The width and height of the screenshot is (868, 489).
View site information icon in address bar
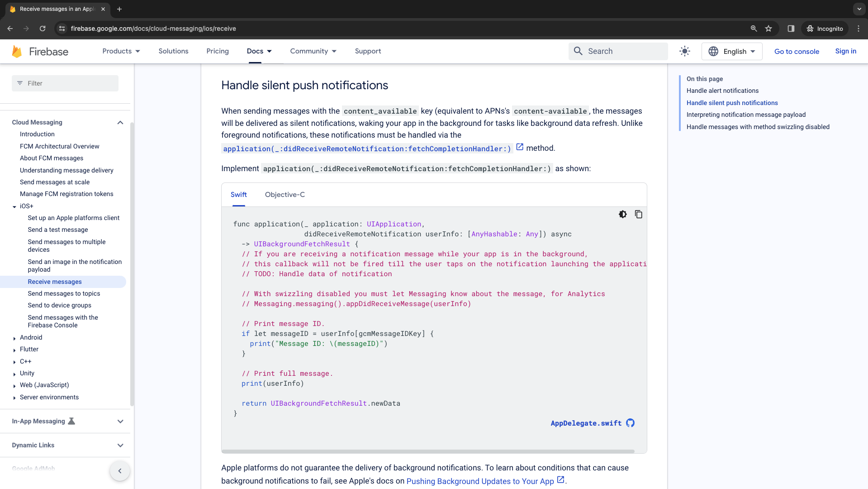click(62, 29)
